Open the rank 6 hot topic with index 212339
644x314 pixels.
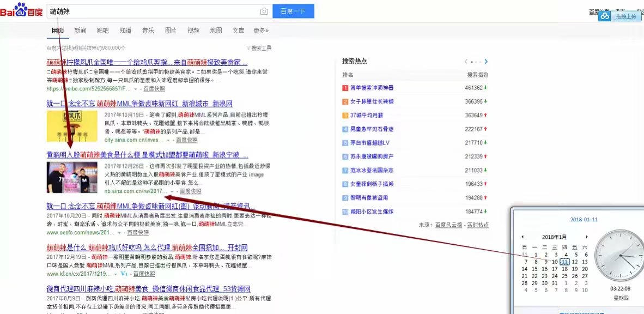372,156
